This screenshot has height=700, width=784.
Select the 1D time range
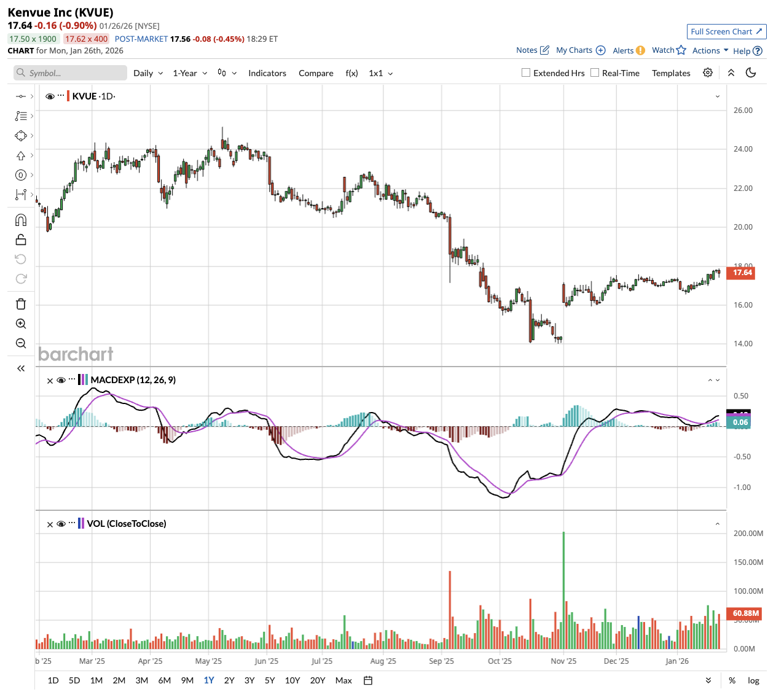pos(53,680)
